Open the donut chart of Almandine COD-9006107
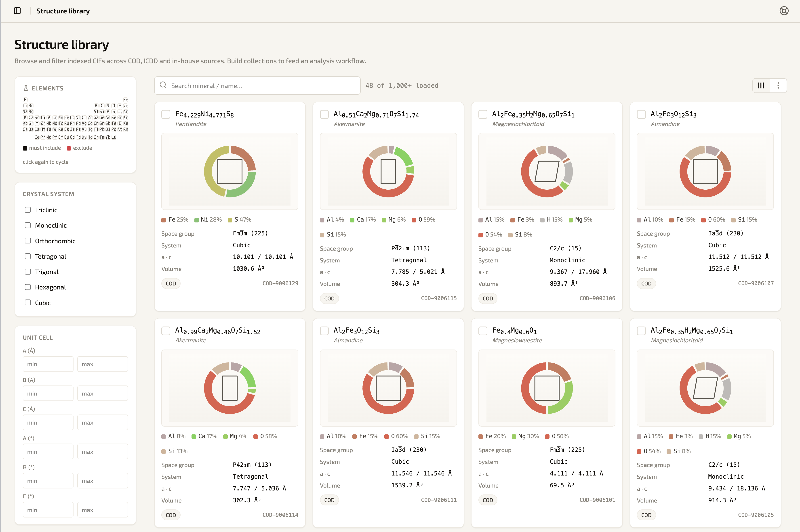 click(705, 171)
